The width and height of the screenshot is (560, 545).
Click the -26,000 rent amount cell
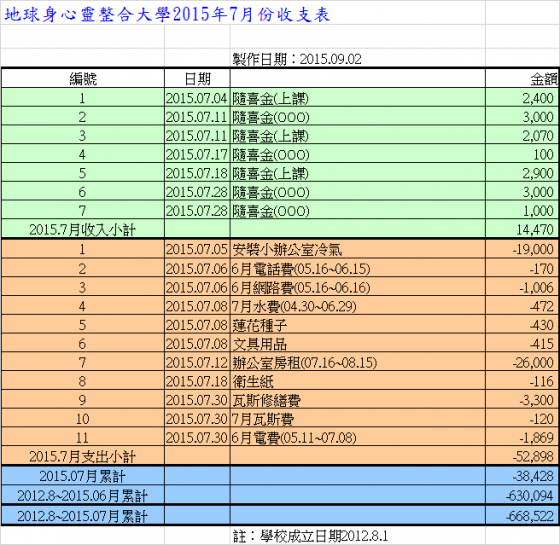(x=522, y=362)
